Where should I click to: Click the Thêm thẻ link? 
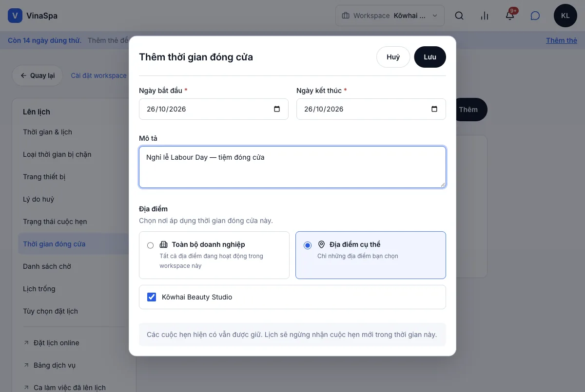point(562,40)
